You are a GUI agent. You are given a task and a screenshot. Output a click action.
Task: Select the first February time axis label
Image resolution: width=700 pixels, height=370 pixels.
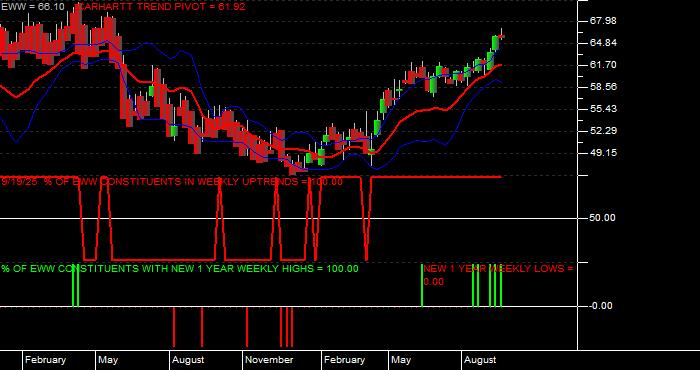pos(45,360)
